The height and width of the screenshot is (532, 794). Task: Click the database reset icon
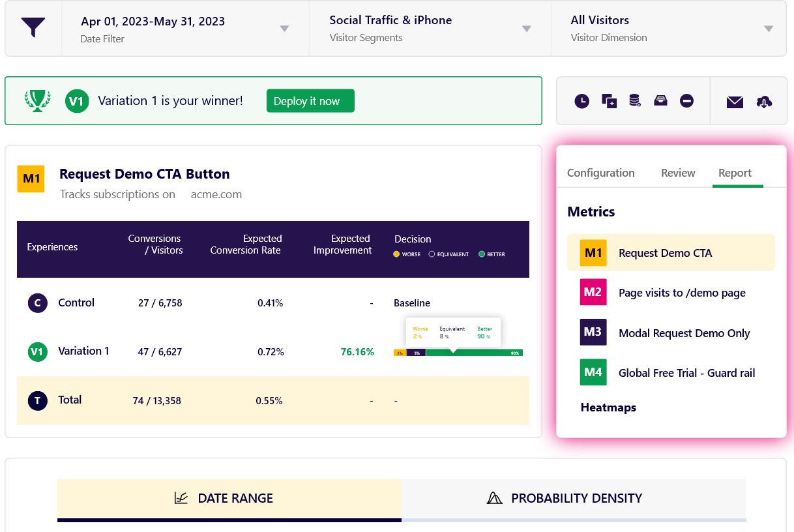634,101
